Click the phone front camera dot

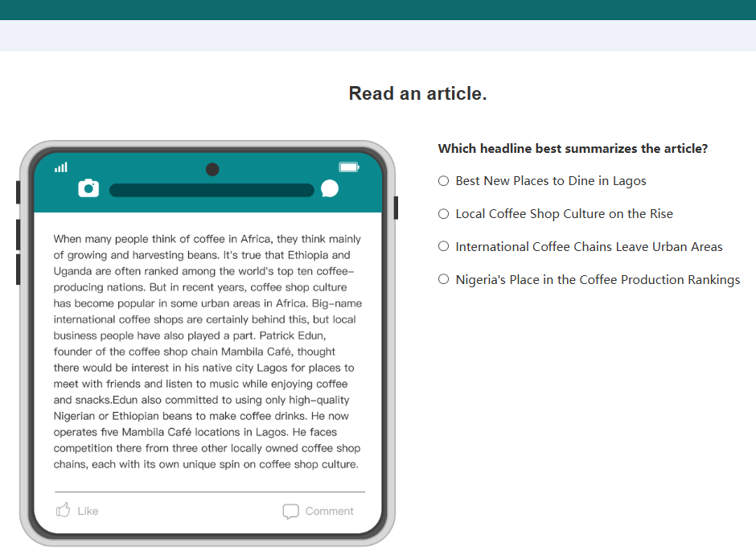pos(212,169)
